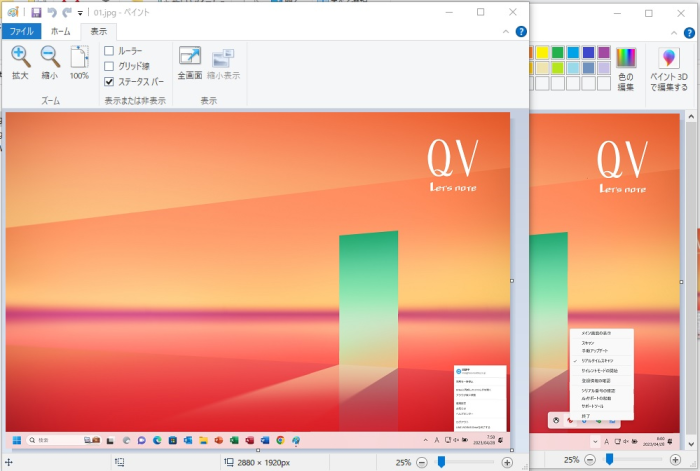Viewport: 700px width, 471px height.
Task: Uncheck the ステータス バー checkbox
Action: pos(109,81)
